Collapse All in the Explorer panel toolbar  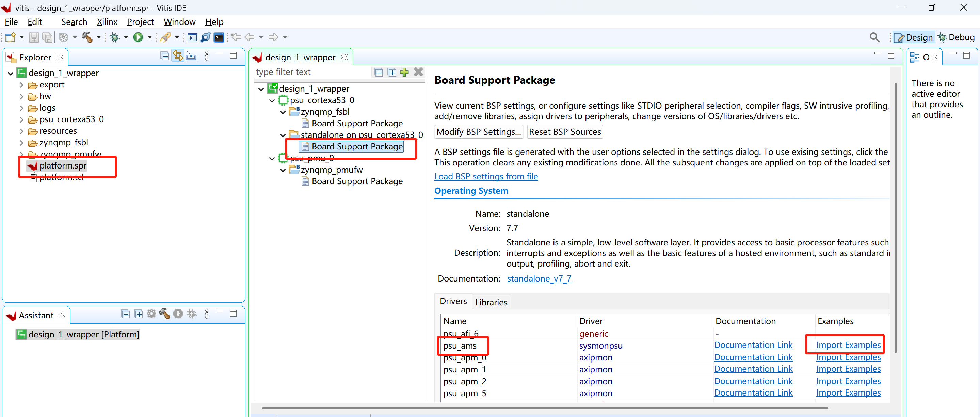click(165, 56)
